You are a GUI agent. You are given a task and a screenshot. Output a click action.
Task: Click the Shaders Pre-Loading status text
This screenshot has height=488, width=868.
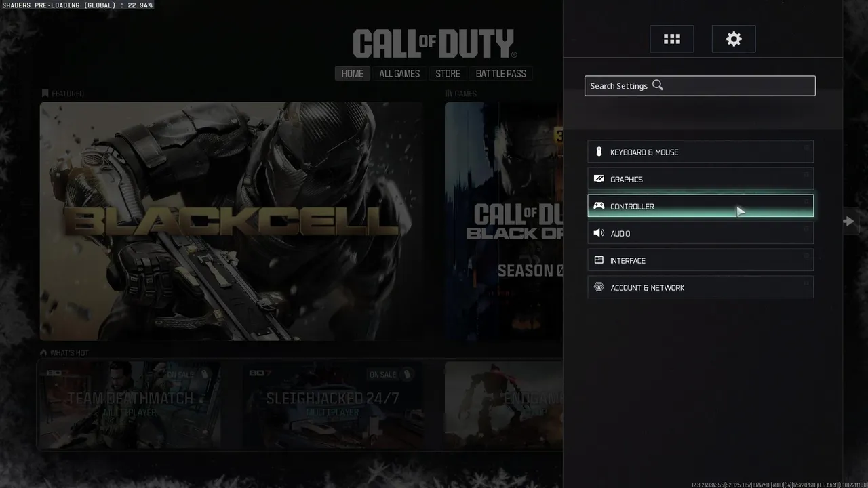point(77,5)
